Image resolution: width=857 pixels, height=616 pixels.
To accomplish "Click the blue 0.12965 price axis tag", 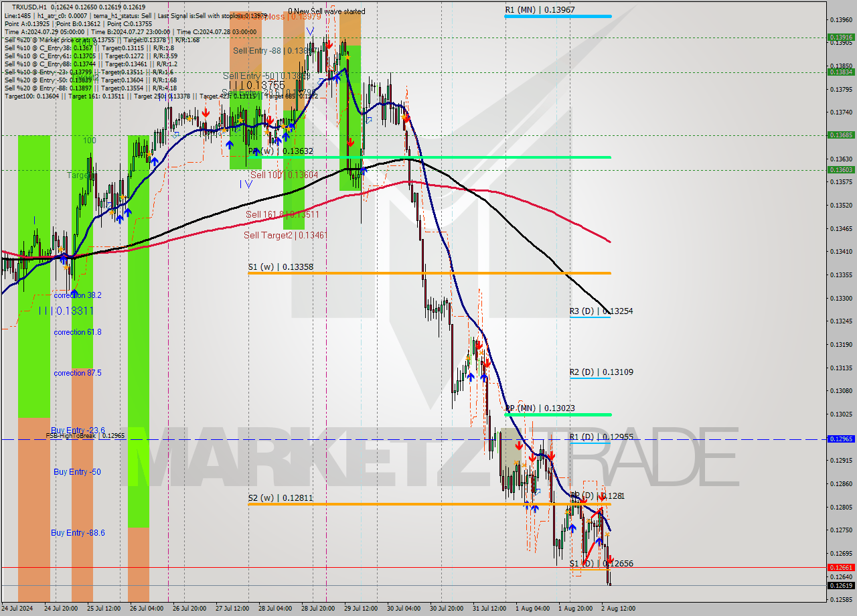I will 842,439.
